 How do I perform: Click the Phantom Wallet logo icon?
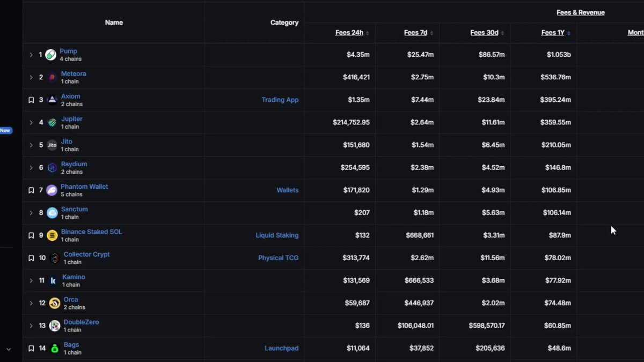pyautogui.click(x=52, y=190)
